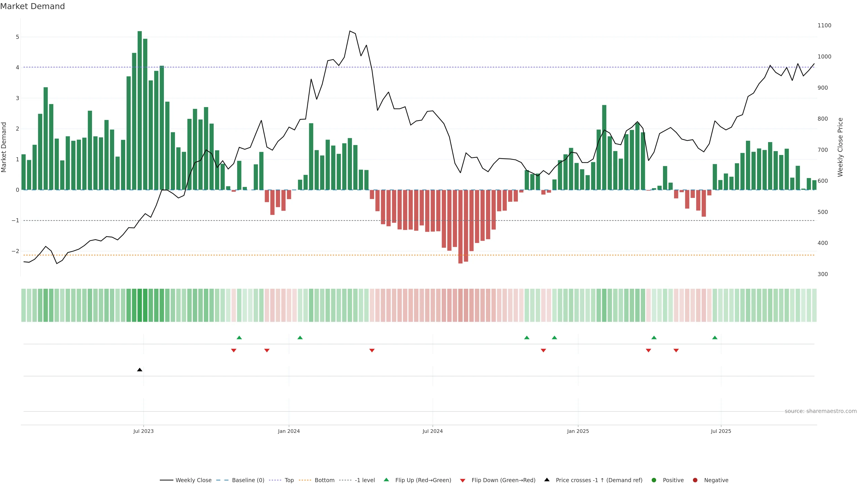Image resolution: width=868 pixels, height=488 pixels.
Task: Click the black price-cross marker near Jul 2023
Action: 140,370
